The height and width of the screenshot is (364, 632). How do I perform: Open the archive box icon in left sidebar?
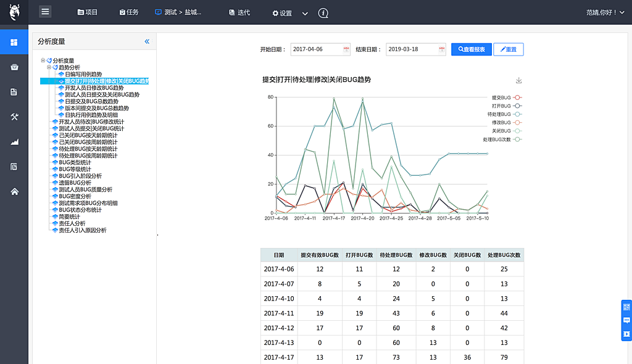14,67
